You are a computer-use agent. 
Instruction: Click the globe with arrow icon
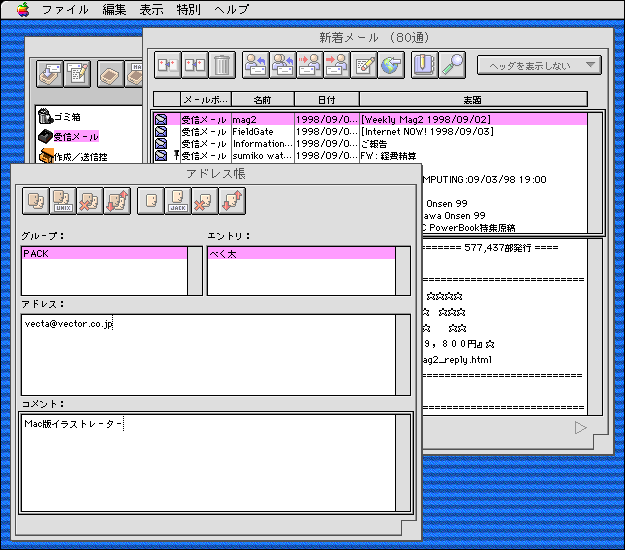[391, 65]
